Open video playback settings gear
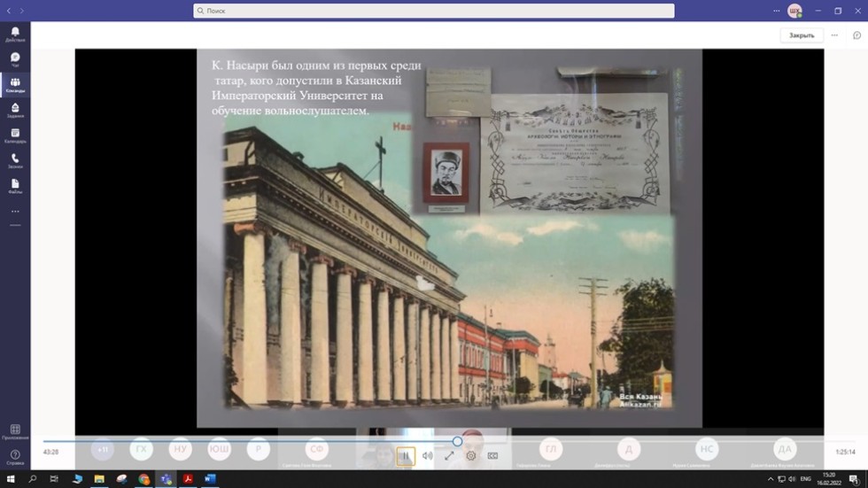The width and height of the screenshot is (868, 488). (x=471, y=456)
